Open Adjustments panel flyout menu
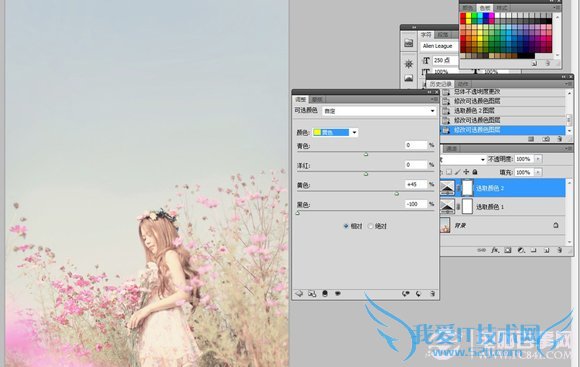This screenshot has height=367, width=580. coord(434,100)
